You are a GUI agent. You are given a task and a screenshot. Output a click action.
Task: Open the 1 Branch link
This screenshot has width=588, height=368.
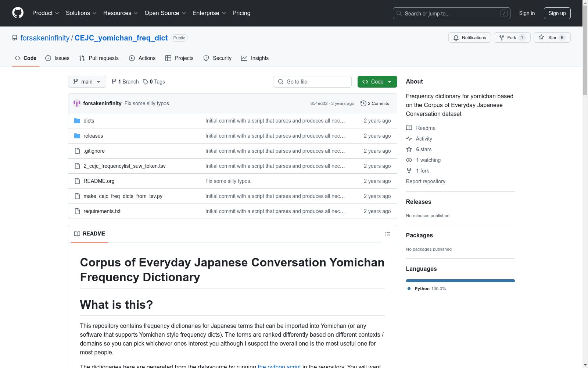[x=125, y=82]
